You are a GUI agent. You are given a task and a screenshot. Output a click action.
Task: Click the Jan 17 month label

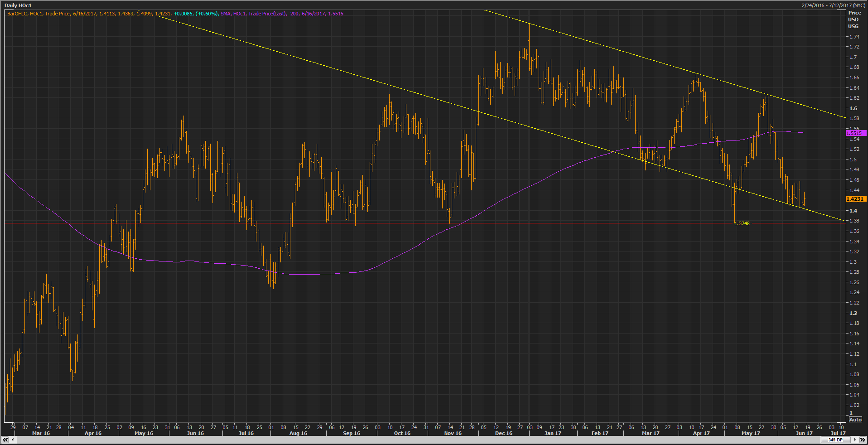(x=553, y=433)
